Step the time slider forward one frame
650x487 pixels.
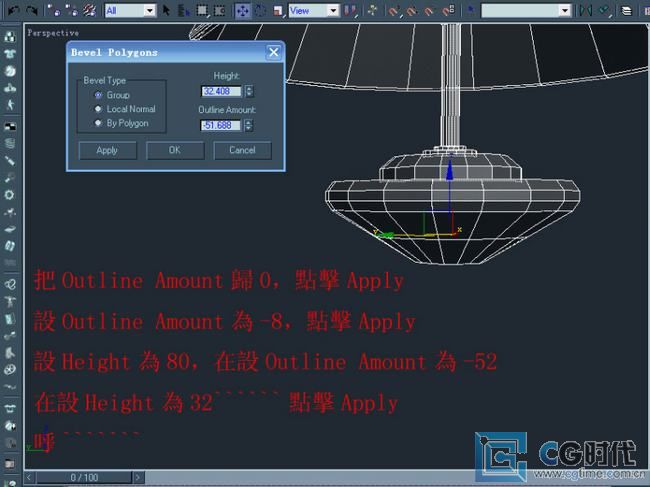(x=139, y=477)
